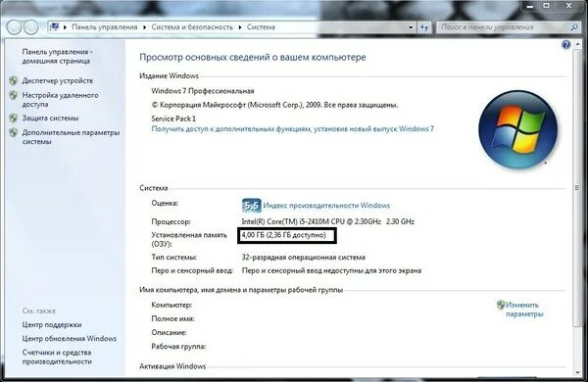Open Счетчики и средства производительности link
588x382 pixels.
(57, 357)
